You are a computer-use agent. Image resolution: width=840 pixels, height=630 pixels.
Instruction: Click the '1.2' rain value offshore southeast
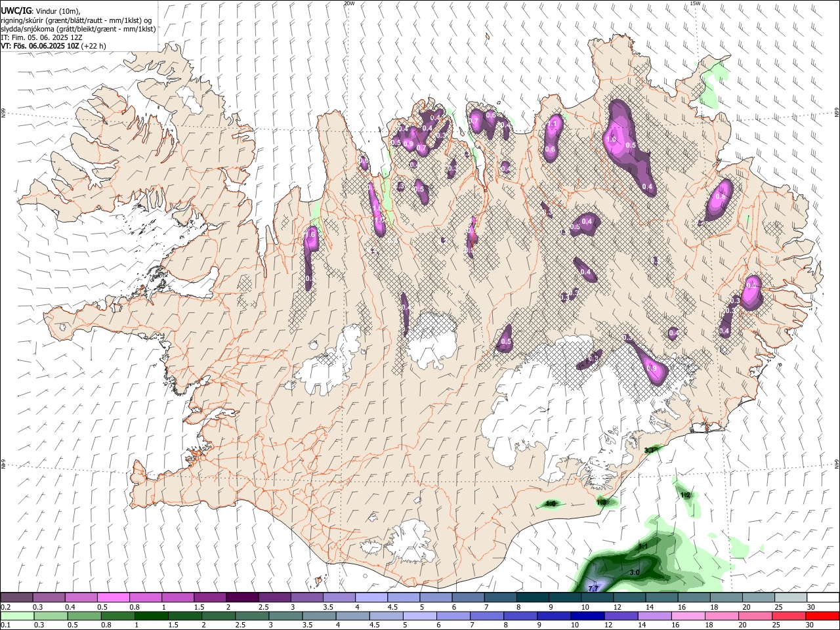pyautogui.click(x=685, y=495)
